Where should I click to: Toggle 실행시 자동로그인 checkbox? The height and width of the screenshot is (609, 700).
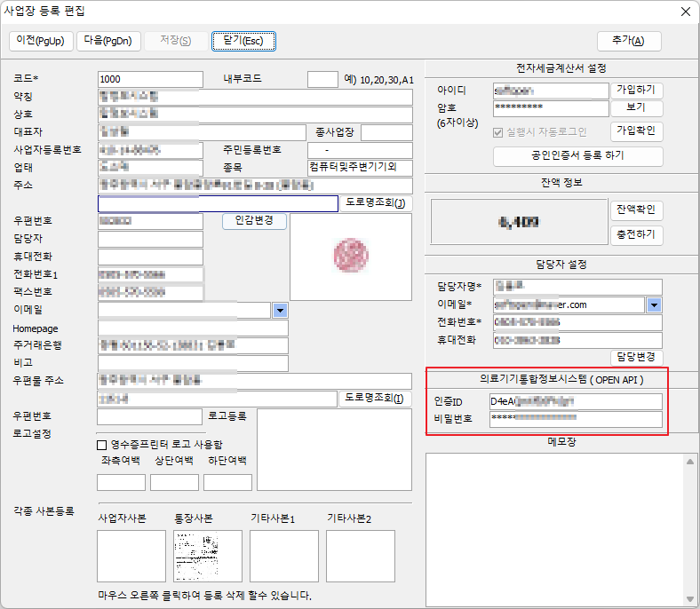click(497, 132)
